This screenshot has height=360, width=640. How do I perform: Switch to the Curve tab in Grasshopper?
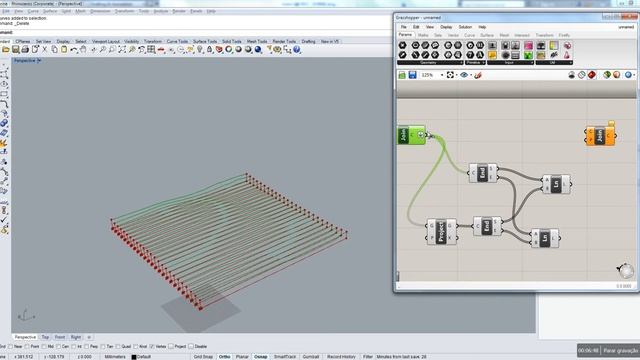tap(469, 36)
